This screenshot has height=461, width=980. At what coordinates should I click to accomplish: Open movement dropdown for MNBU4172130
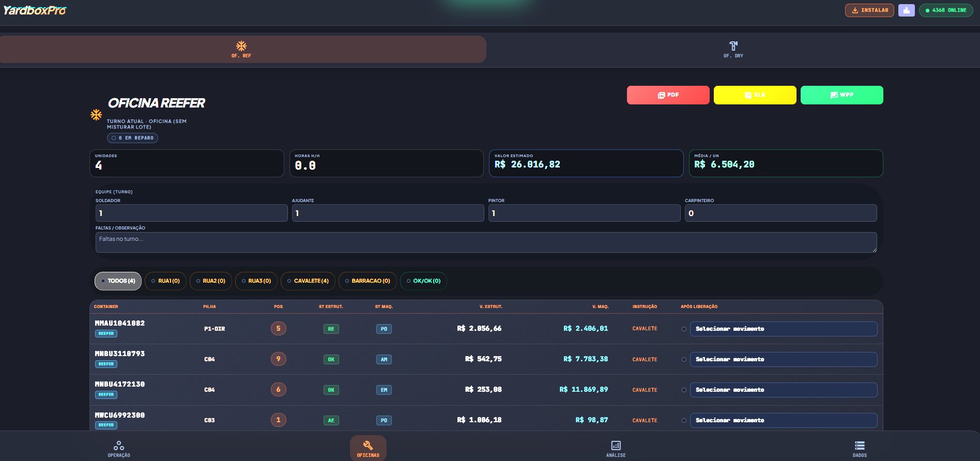[783, 390]
